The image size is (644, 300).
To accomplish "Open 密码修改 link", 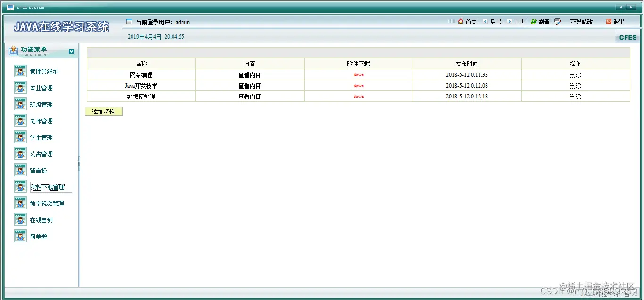I will pos(581,22).
